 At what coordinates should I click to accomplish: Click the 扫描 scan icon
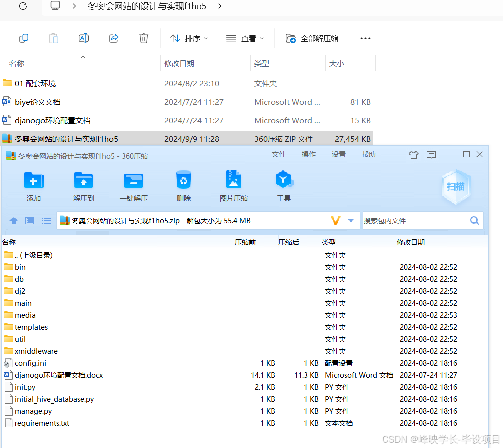(x=455, y=187)
